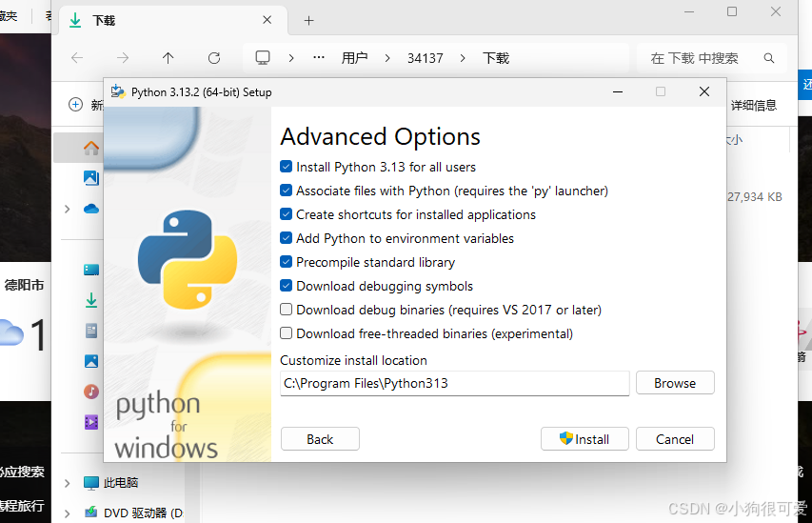Open Music folder in Explorer sidebar
Image resolution: width=812 pixels, height=523 pixels.
(x=91, y=392)
